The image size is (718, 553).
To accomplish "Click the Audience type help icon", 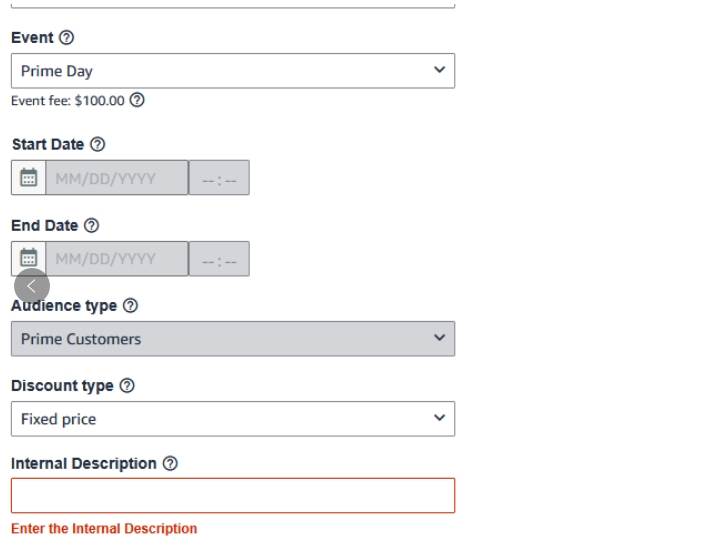I will 130,306.
